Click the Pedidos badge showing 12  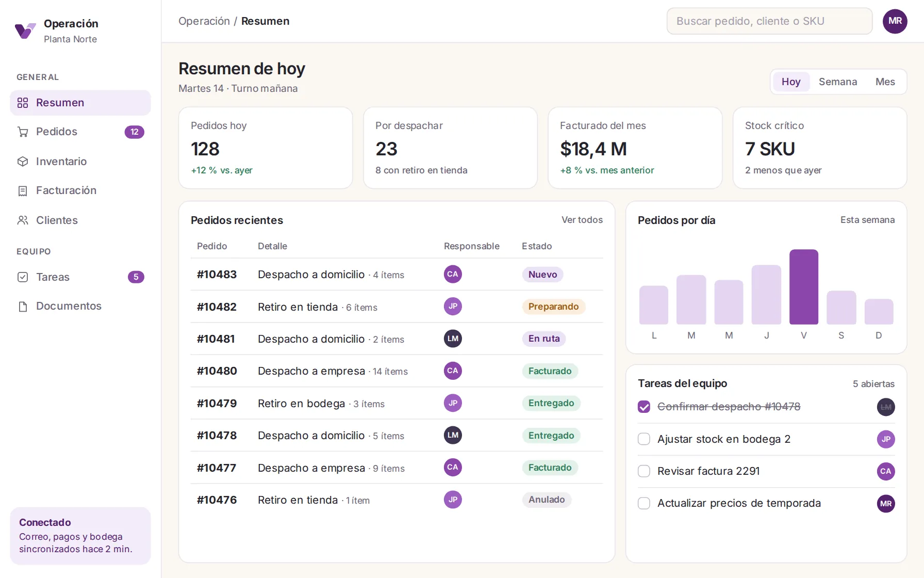(134, 132)
